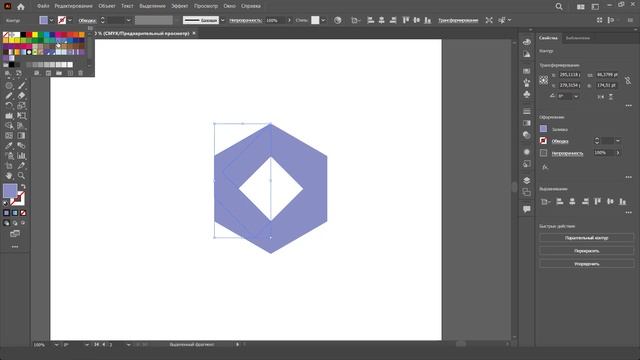Delete swatch trash icon in the Swatches panel
Image resolution: width=640 pixels, height=360 pixels.
pos(80,73)
